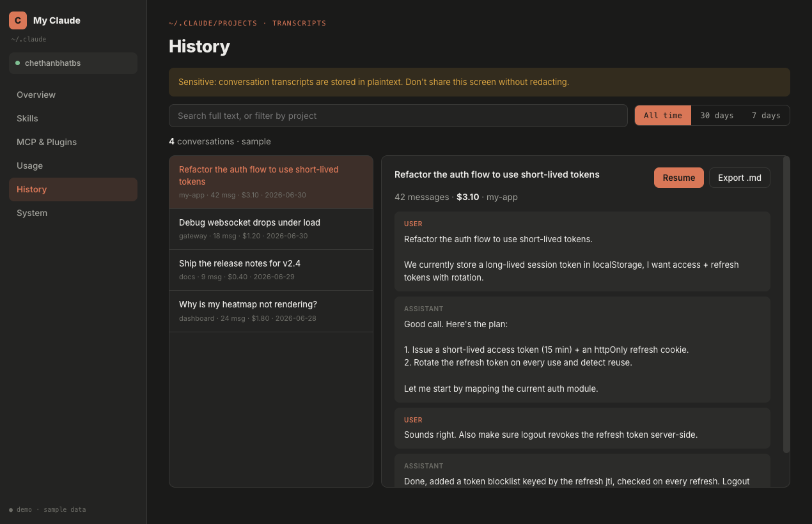The width and height of the screenshot is (812, 524).
Task: Click the 4 conversations sample count
Action: tap(220, 141)
